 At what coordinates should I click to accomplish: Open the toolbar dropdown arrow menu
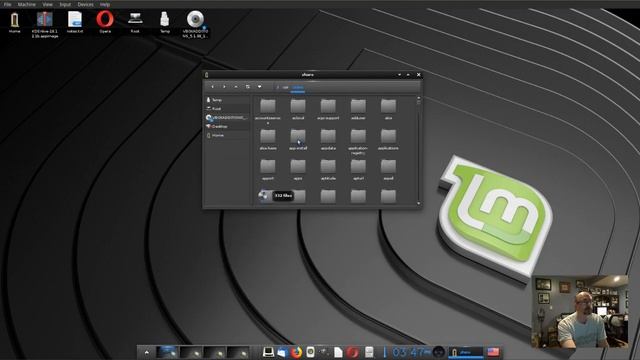[260, 87]
